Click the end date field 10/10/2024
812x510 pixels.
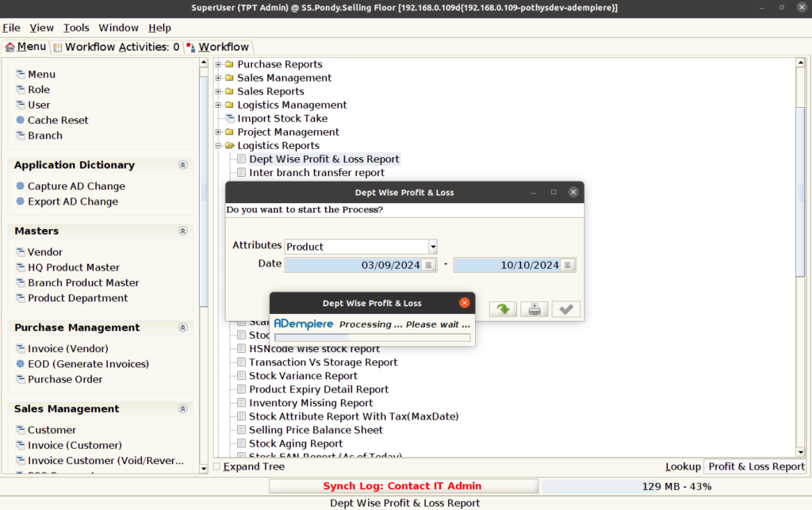click(507, 265)
